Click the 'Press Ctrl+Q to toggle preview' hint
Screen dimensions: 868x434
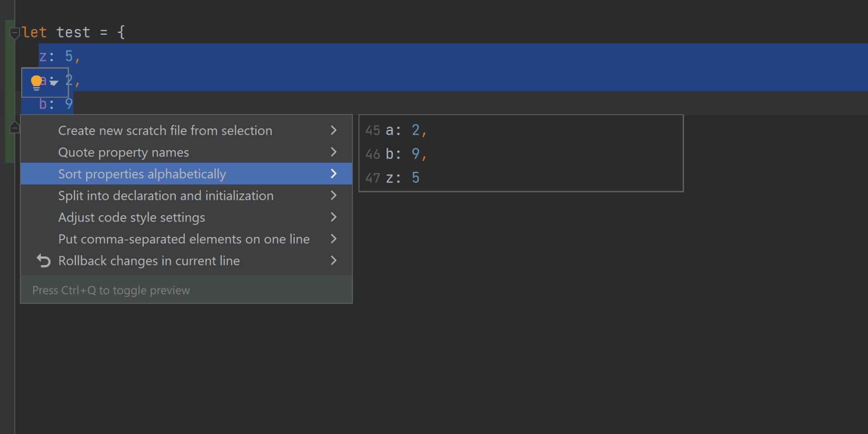111,290
